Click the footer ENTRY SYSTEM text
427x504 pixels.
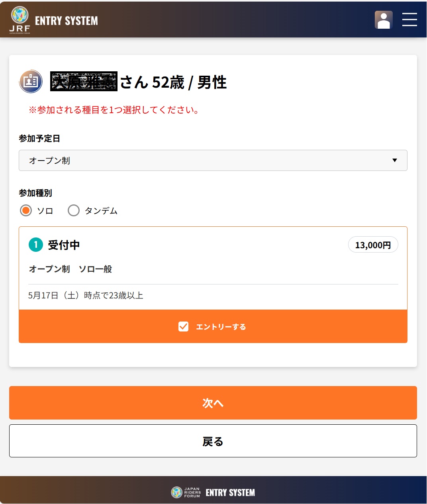point(230,493)
